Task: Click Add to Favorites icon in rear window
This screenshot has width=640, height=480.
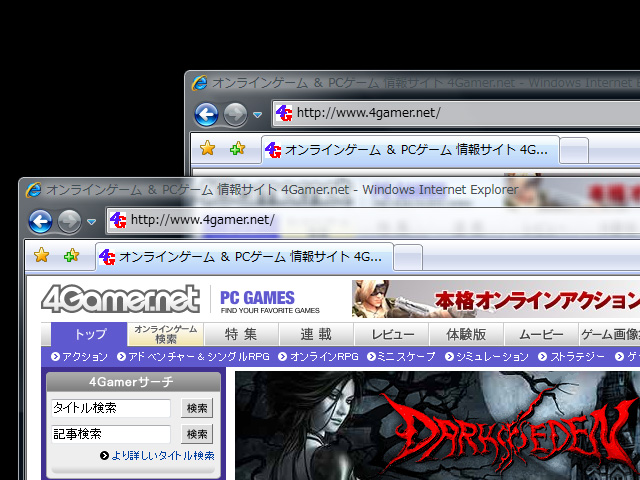Action: tap(238, 148)
